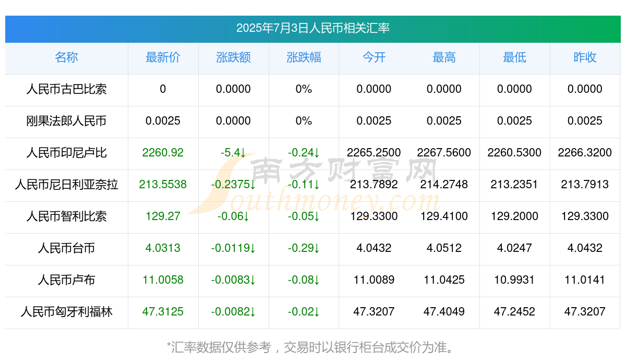Image resolution: width=626 pixels, height=364 pixels.
Task: Select the 人民币台币 row name
Action: click(66, 248)
